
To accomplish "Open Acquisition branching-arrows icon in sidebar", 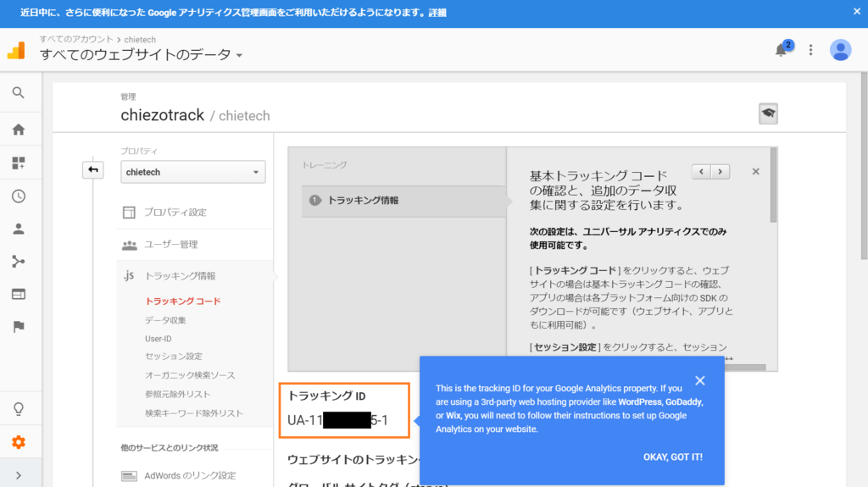I will point(19,261).
